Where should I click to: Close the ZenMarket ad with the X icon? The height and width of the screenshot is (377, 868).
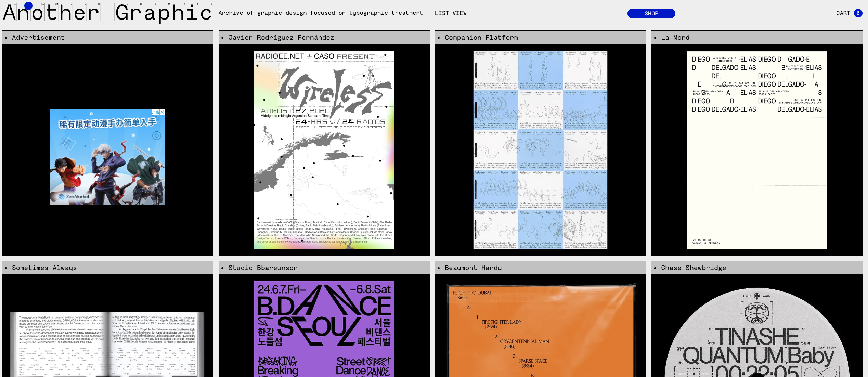tap(163, 112)
